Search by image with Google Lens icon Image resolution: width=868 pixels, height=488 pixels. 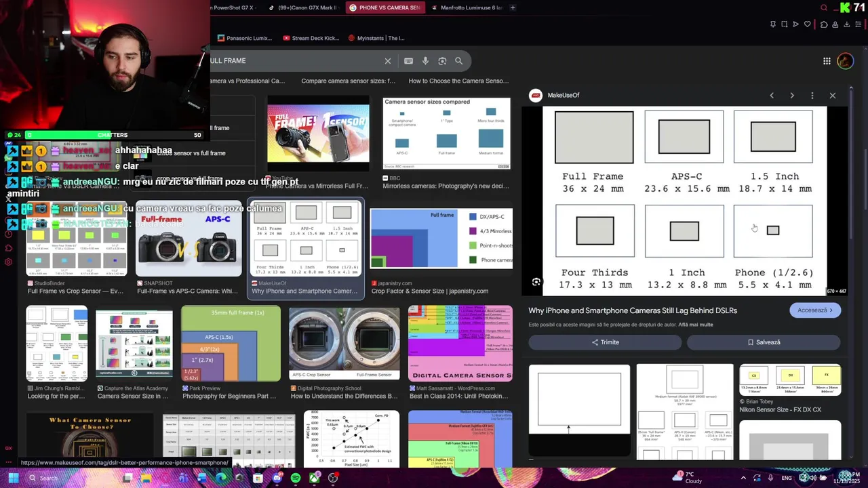coord(442,61)
